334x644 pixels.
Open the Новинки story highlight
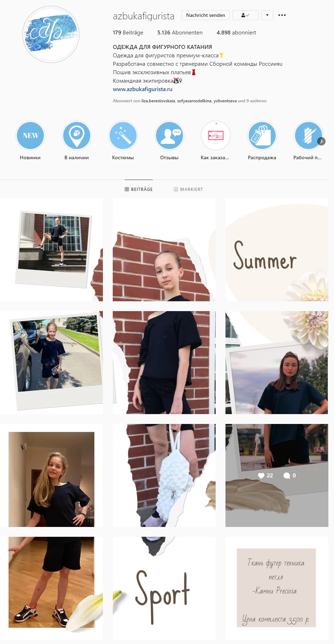[x=30, y=136]
